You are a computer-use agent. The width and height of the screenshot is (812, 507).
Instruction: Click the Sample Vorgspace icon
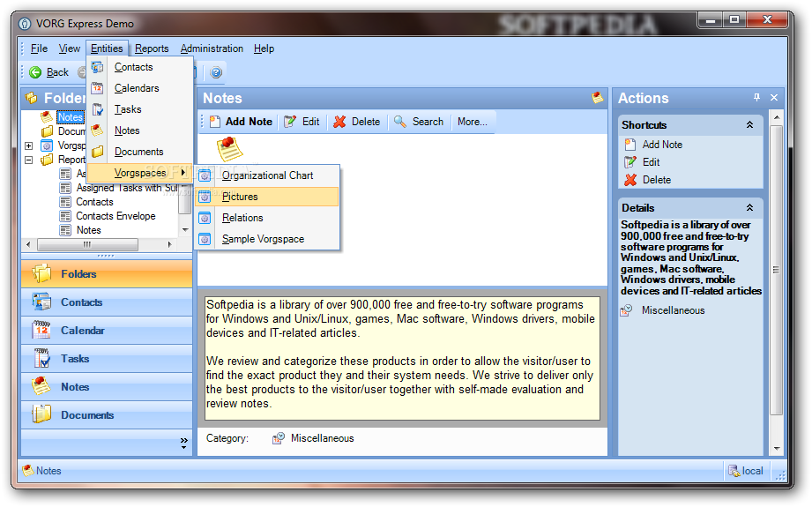205,239
